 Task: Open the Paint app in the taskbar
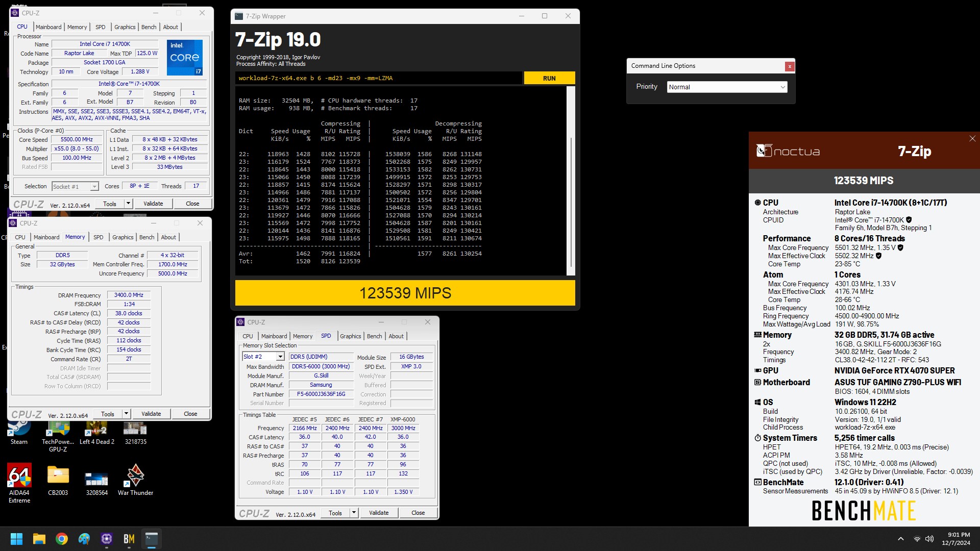[84, 539]
